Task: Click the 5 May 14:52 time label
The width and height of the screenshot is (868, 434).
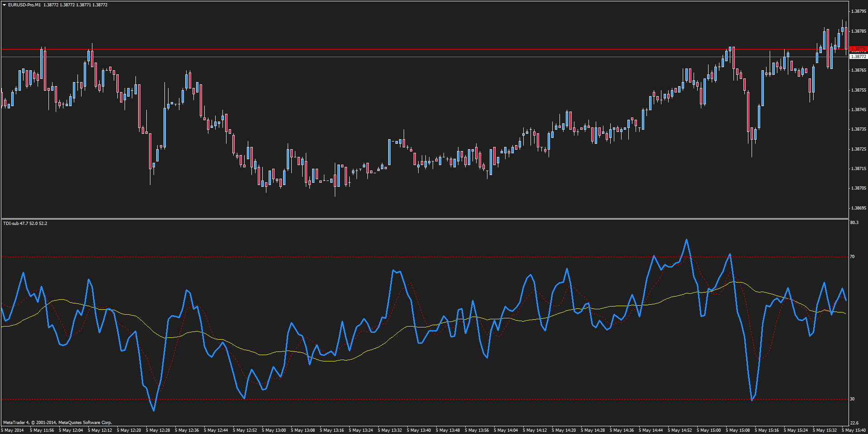Action: [x=680, y=430]
